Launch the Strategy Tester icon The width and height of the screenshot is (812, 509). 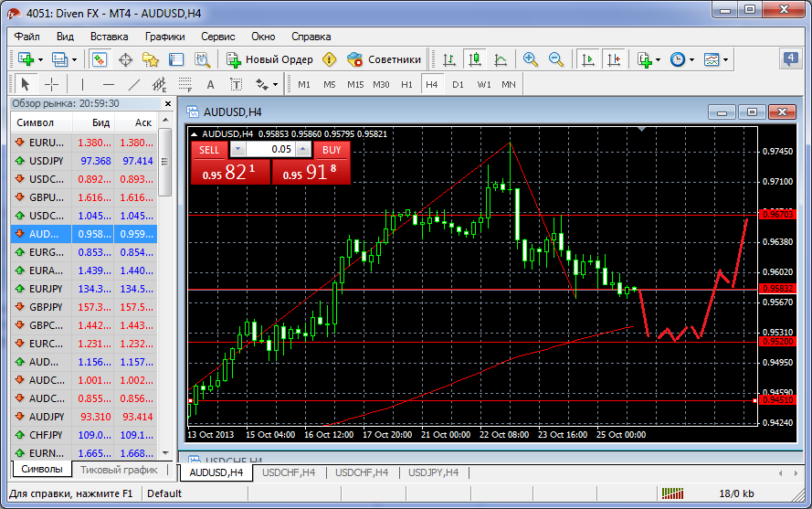click(202, 59)
